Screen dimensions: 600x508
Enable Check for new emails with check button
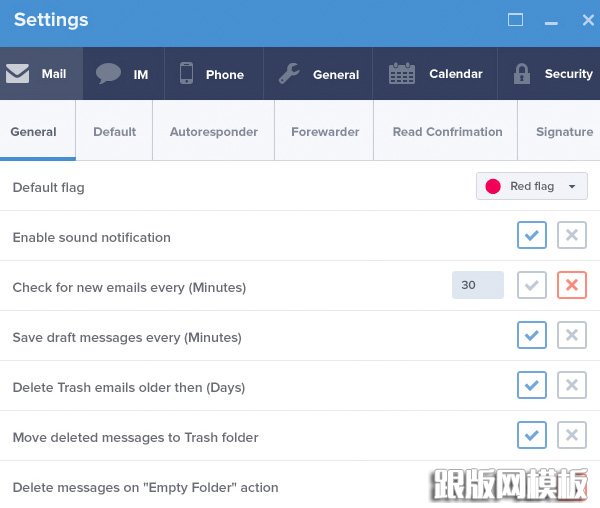[x=532, y=285]
